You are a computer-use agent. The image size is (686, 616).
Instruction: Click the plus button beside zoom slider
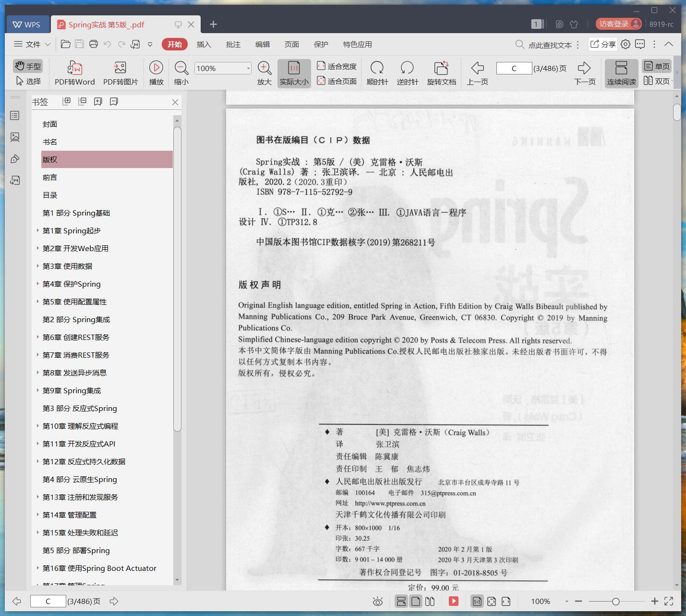pyautogui.click(x=654, y=601)
